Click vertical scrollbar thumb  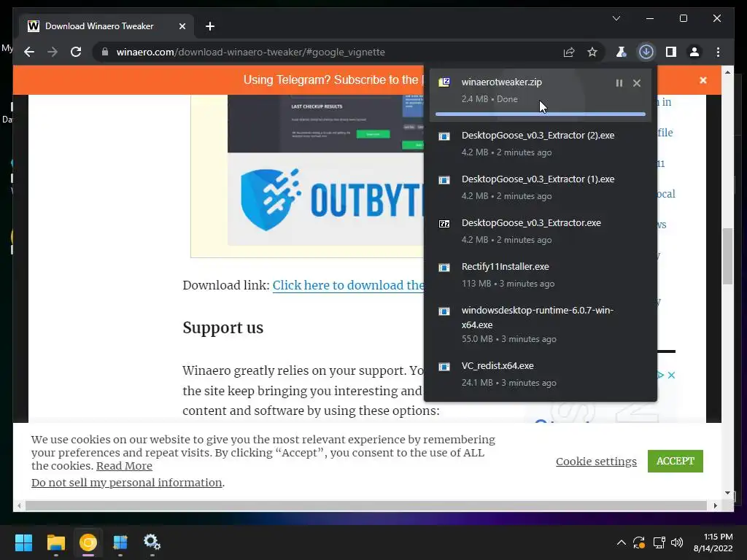tap(727, 256)
